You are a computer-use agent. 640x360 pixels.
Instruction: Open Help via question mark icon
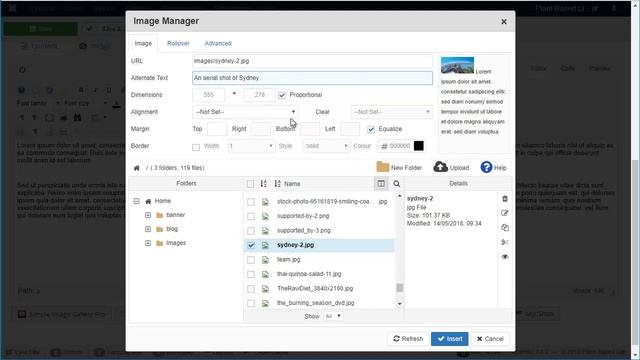tap(486, 167)
